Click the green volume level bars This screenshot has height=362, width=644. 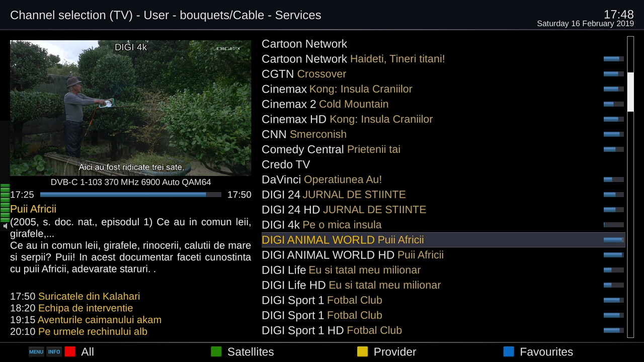pos(5,203)
